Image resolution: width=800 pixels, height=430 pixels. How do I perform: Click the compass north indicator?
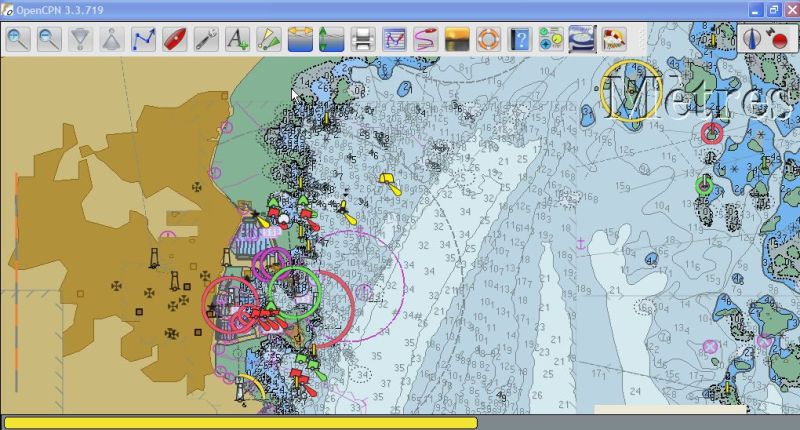coord(752,40)
